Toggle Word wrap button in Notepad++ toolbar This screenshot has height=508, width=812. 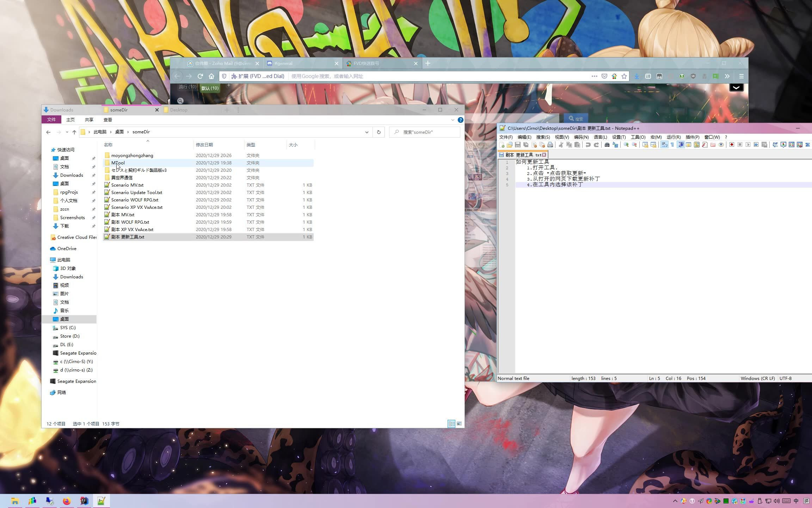(664, 145)
